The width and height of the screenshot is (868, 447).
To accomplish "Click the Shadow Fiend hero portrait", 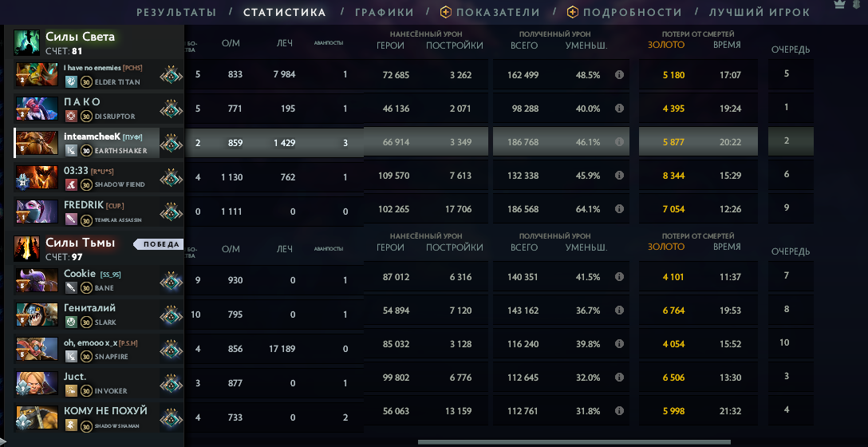I will click(37, 177).
